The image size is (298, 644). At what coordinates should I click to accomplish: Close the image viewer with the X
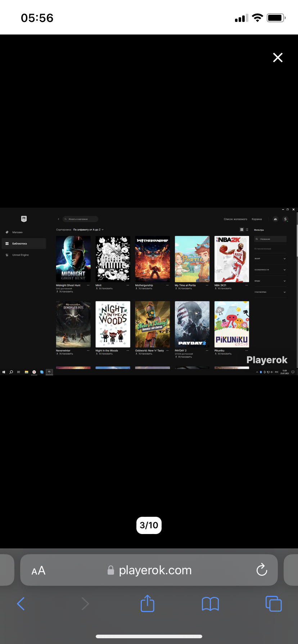277,57
